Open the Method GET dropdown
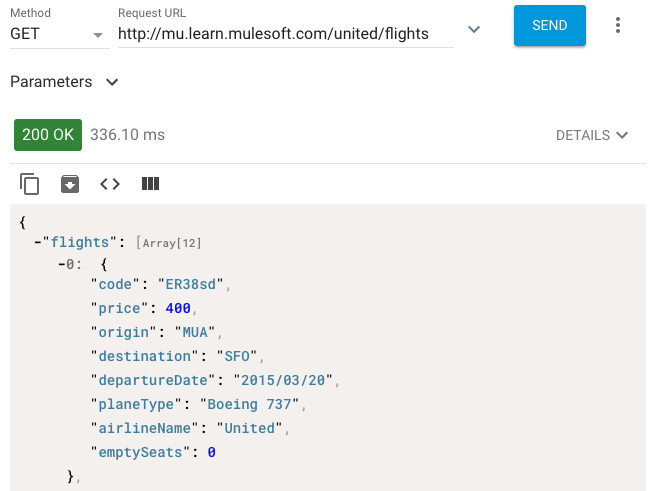The image size is (660, 491). tap(59, 34)
